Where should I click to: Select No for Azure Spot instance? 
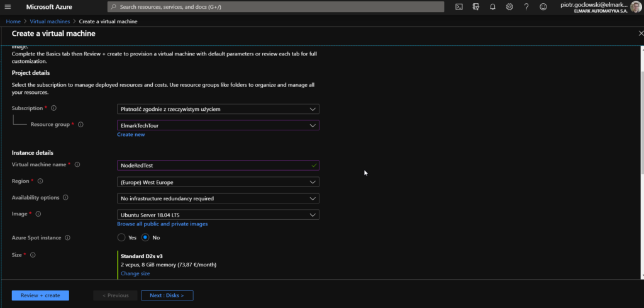(x=145, y=237)
